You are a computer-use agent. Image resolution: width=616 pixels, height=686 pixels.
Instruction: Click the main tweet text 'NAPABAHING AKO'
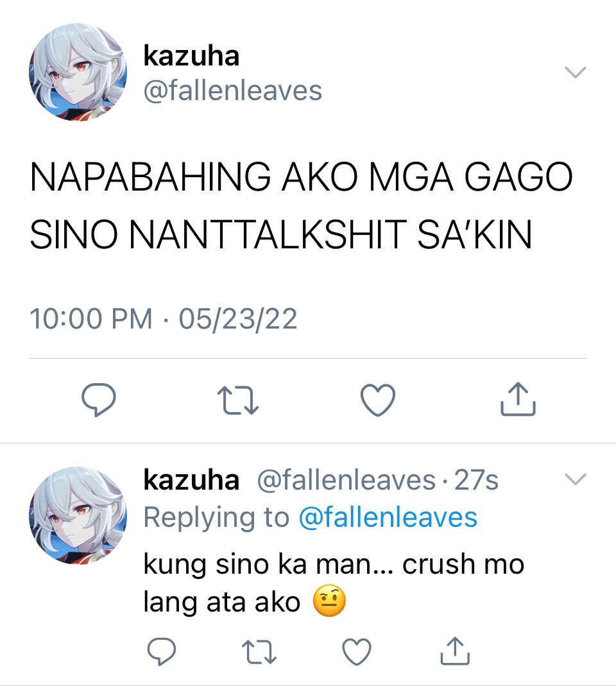[194, 176]
